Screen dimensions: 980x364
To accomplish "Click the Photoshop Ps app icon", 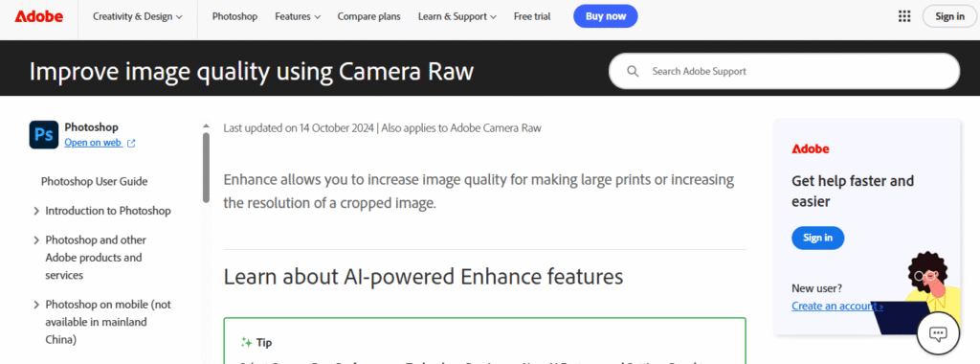I will pyautogui.click(x=44, y=134).
